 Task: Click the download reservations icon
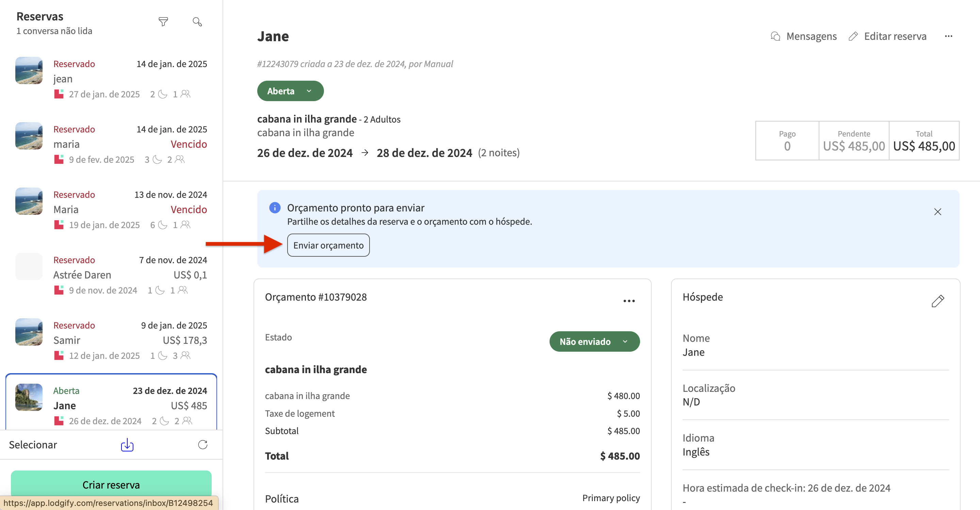[127, 445]
